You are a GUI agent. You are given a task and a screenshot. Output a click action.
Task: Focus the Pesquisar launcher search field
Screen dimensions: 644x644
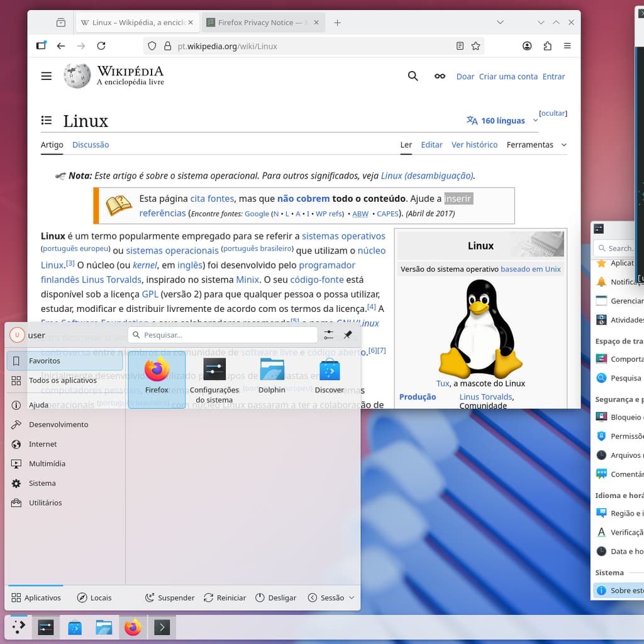pos(223,335)
